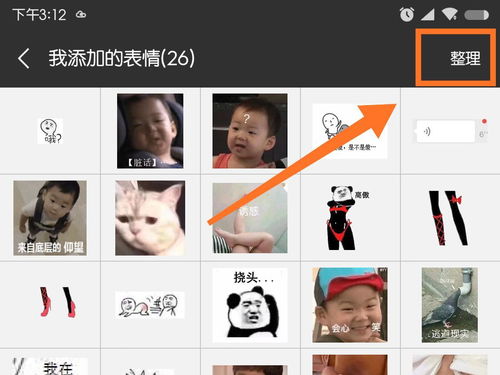Select the white cat face sticker
The width and height of the screenshot is (500, 375).
150,218
